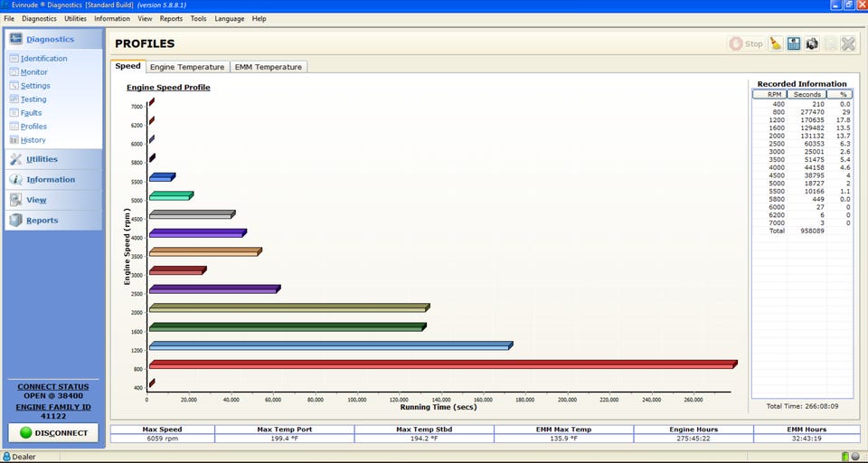Image resolution: width=868 pixels, height=463 pixels.
Task: Open the Information menu in menu bar
Action: (x=112, y=19)
